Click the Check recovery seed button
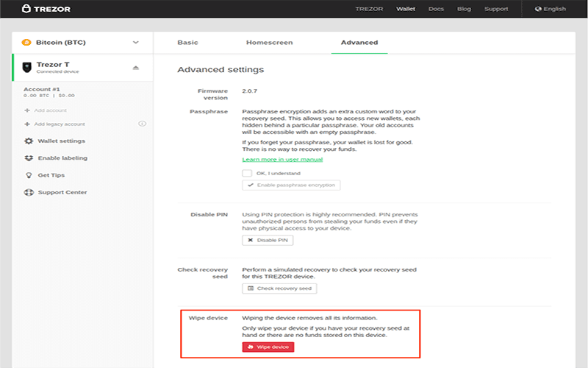 [279, 289]
